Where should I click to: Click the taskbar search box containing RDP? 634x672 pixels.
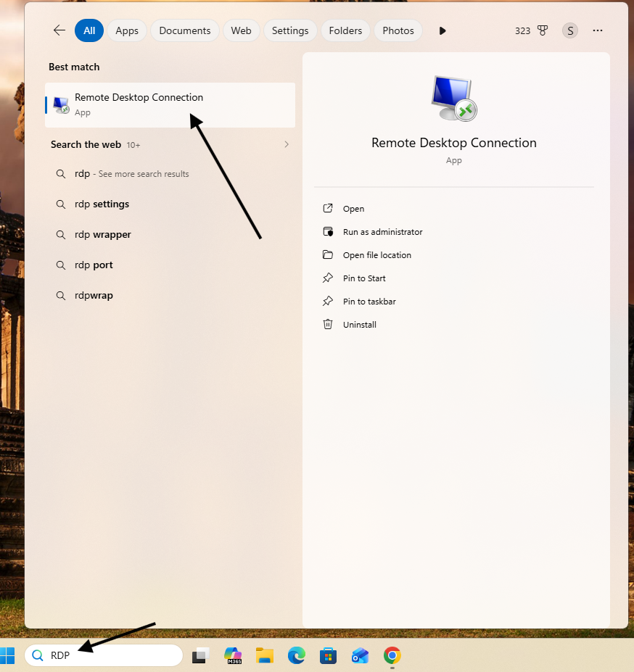click(104, 655)
